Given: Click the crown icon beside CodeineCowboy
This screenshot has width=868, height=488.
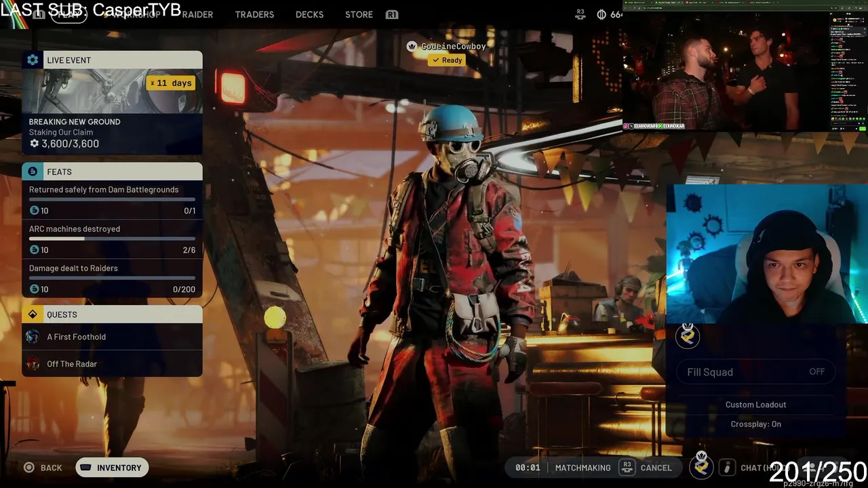Looking at the screenshot, I should pos(412,46).
